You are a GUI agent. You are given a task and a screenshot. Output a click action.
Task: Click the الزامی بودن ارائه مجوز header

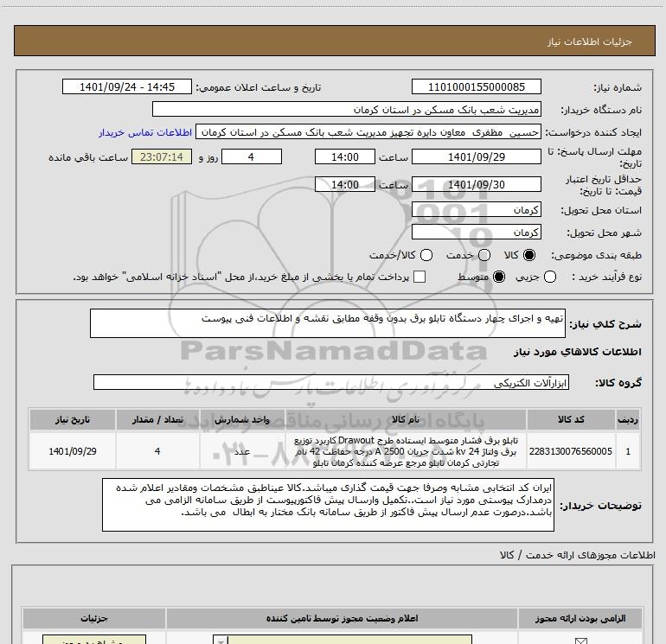[580, 618]
